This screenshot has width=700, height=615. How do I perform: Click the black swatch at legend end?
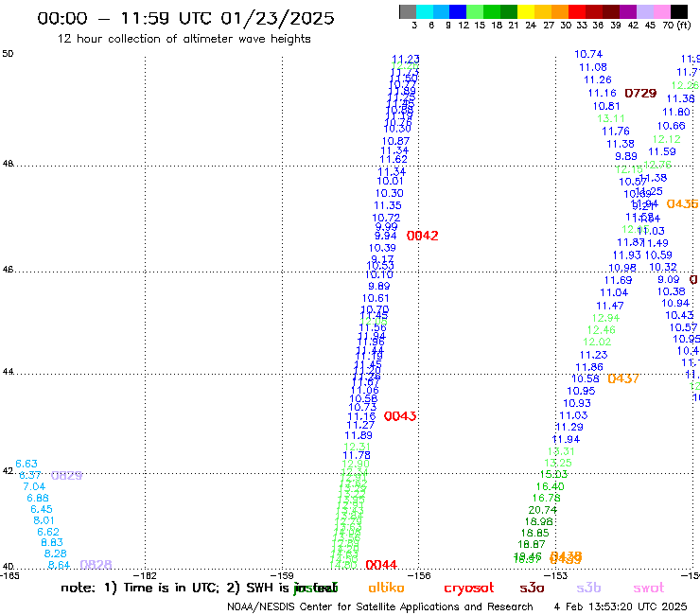tap(678, 11)
